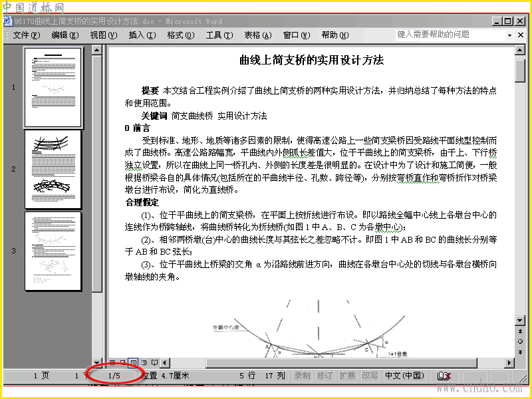The image size is (532, 399).
Task: Switch to Normal view icon
Action: [112, 362]
